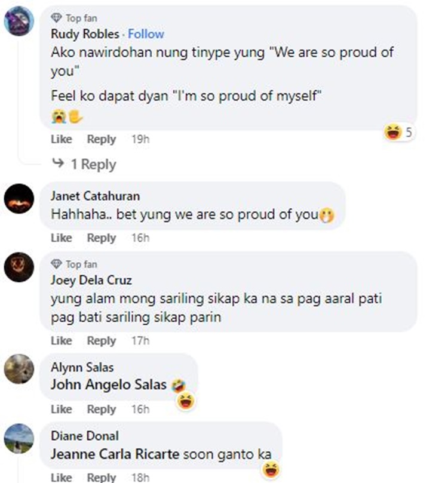Reply to Alynn Salas' comment

(101, 409)
